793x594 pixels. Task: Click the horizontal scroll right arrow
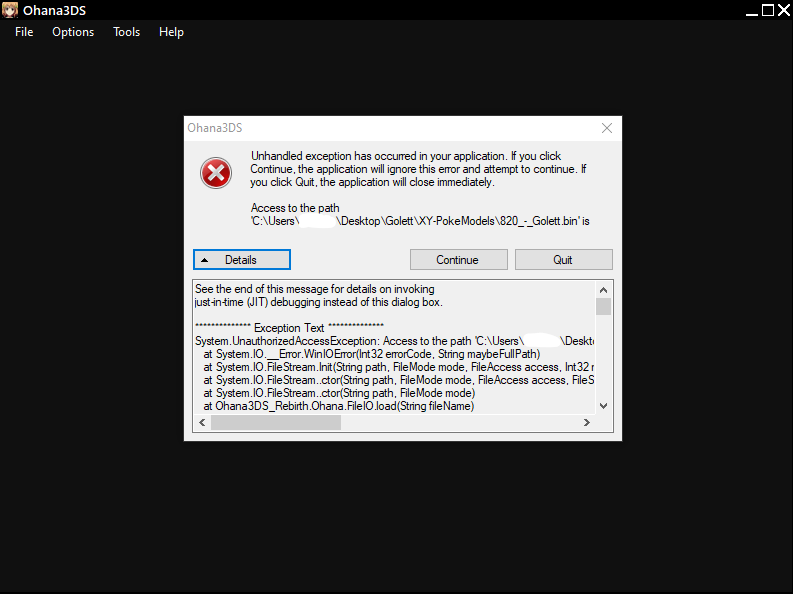point(587,422)
